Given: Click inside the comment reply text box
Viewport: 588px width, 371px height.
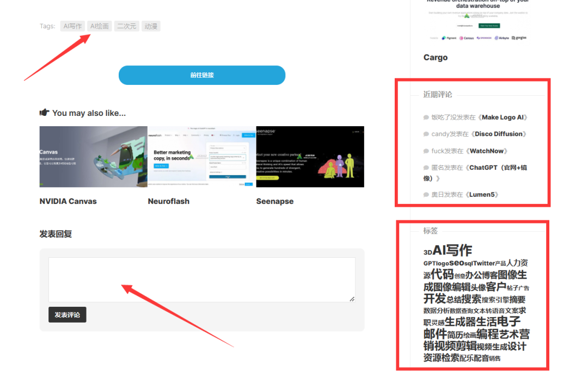Looking at the screenshot, I should pos(202,280).
